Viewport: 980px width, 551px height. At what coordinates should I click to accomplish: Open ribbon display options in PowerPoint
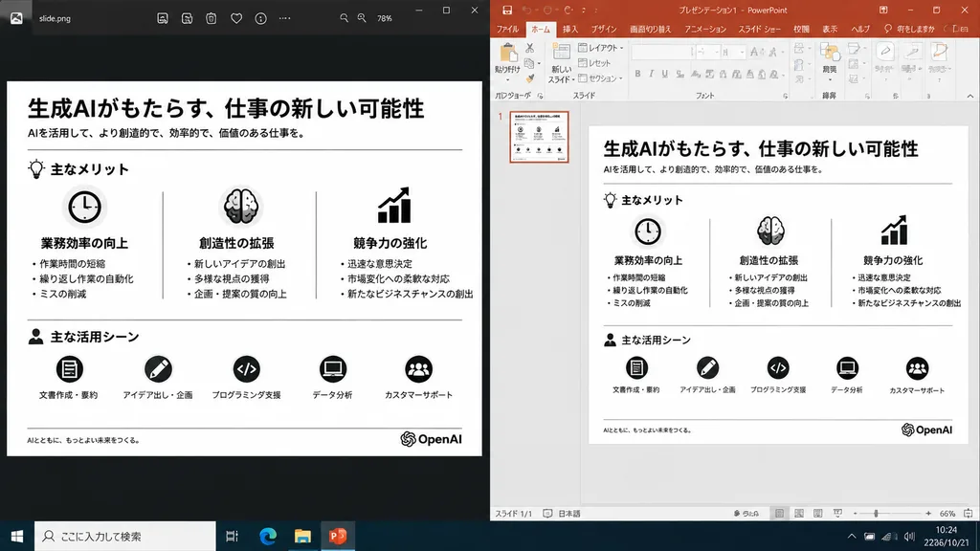[883, 10]
